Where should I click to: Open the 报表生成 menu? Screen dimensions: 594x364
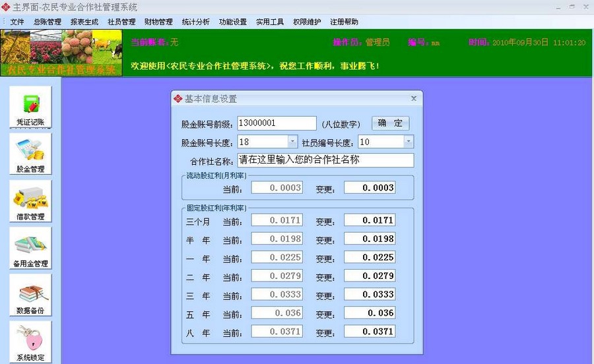tap(84, 22)
